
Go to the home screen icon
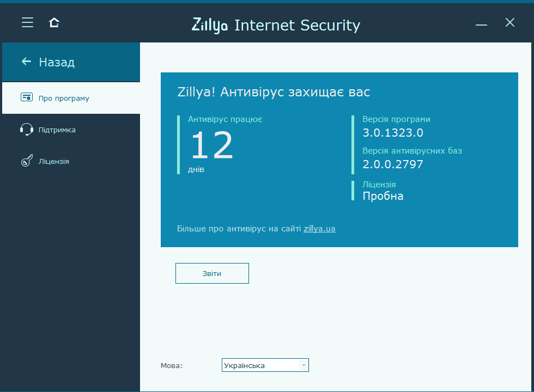[x=54, y=22]
